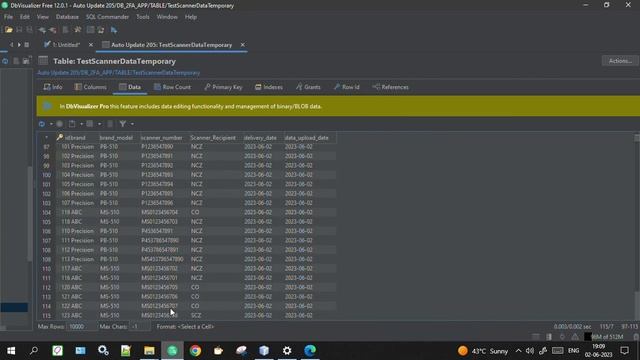This screenshot has width=640, height=360.
Task: Switch to the Columns tab
Action: [x=90, y=87]
